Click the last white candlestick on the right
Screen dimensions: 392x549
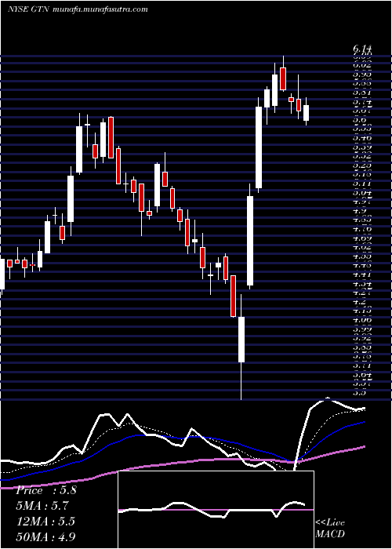pos(307,113)
